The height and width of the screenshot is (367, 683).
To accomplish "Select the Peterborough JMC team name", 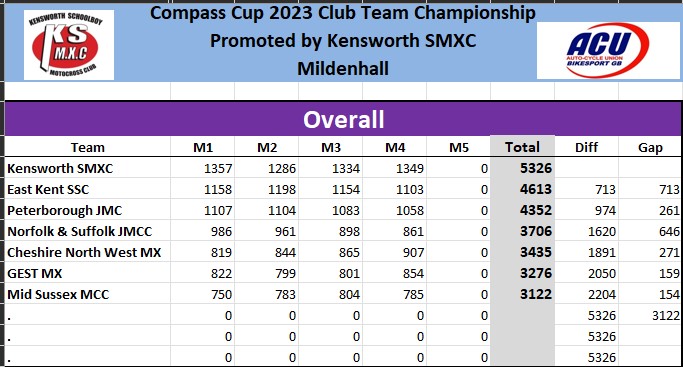I will [x=64, y=210].
